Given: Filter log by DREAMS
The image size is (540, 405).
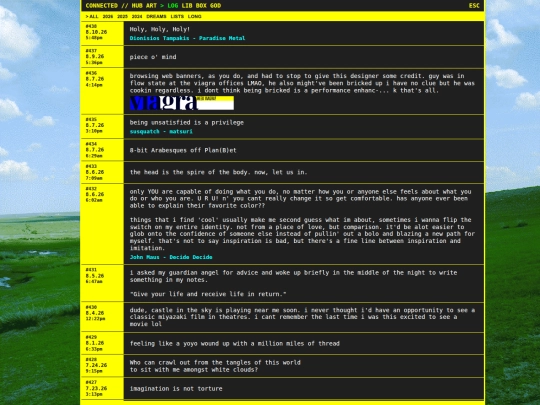Looking at the screenshot, I should (x=156, y=16).
